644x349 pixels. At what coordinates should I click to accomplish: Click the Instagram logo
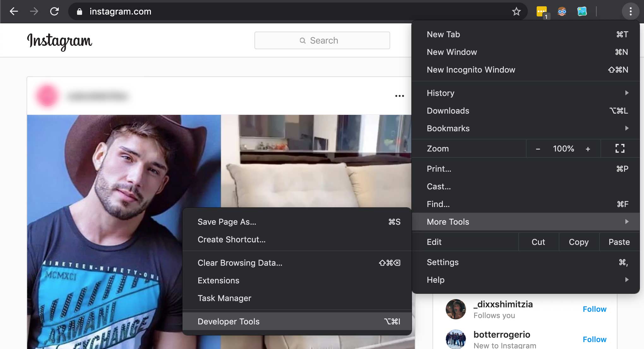tap(60, 41)
